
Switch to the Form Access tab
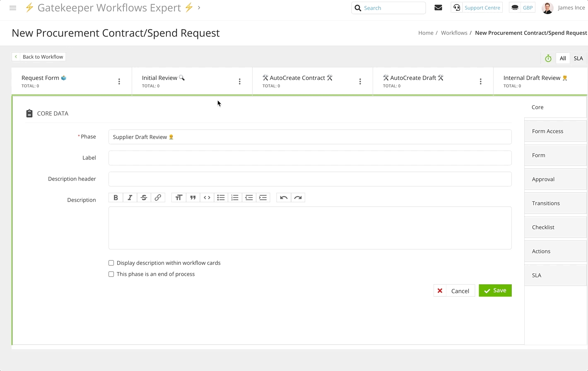tap(556, 131)
